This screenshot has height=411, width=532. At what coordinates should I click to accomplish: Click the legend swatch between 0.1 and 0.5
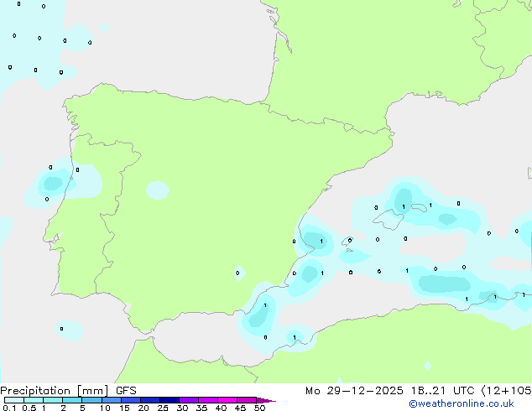pyautogui.click(x=14, y=400)
